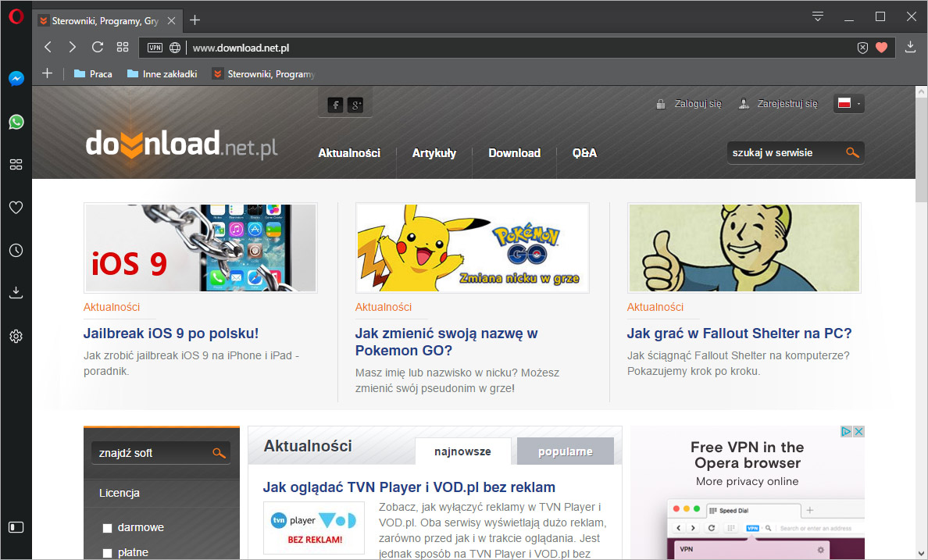Open the site's Google Plus icon
Image resolution: width=928 pixels, height=560 pixels.
pyautogui.click(x=355, y=105)
